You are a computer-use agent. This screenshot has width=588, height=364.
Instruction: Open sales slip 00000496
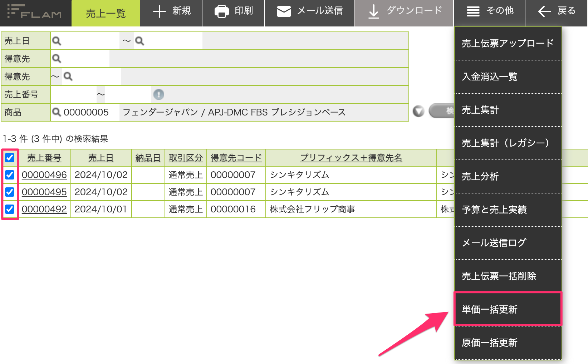[x=44, y=175]
